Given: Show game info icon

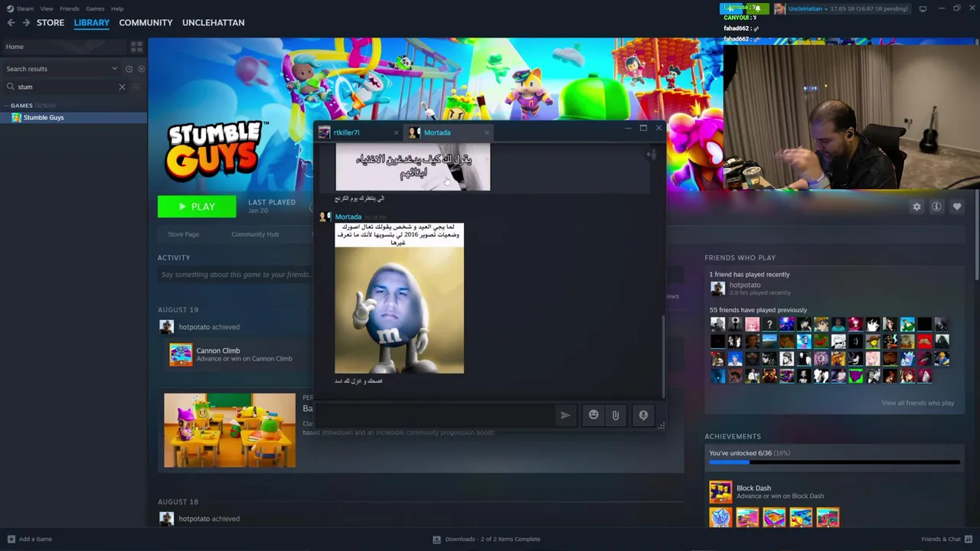Looking at the screenshot, I should point(936,207).
